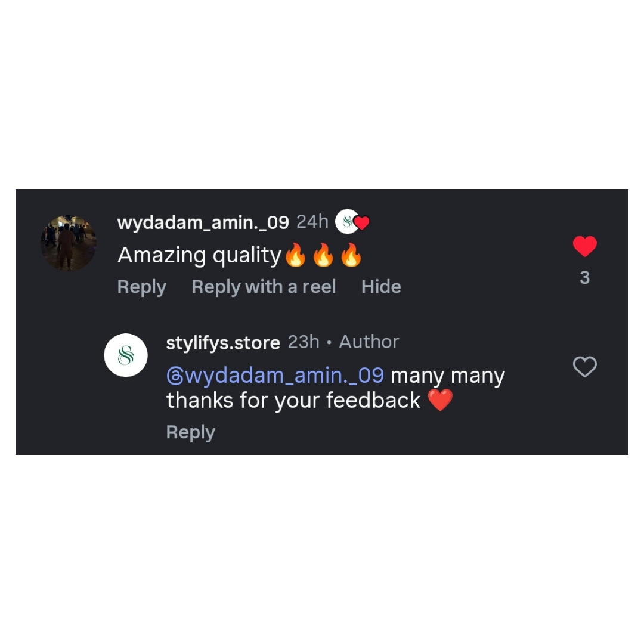Viewport: 644px width, 644px height.
Task: Tap the 23h timestamp
Action: click(304, 342)
